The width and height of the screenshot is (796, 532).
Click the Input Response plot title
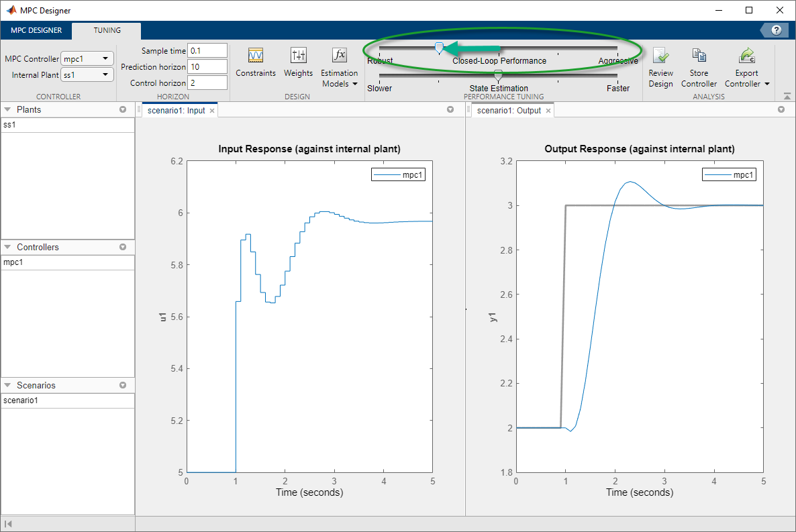[309, 149]
